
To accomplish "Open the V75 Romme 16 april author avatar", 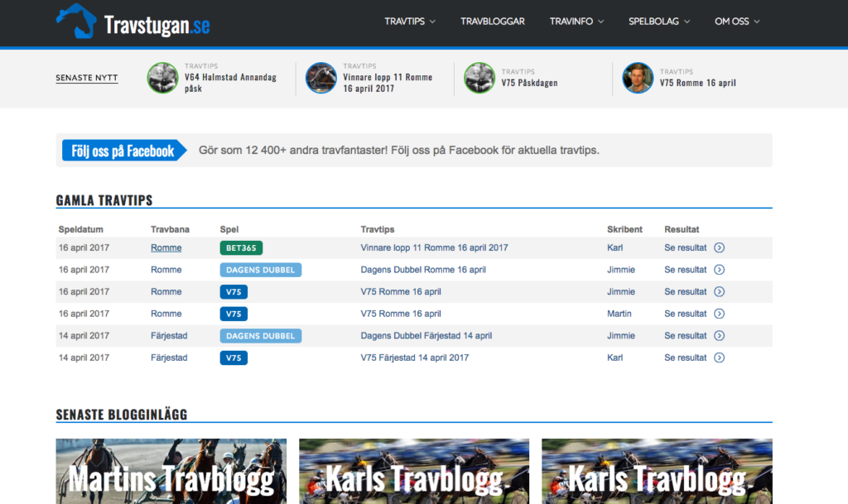I will (638, 78).
